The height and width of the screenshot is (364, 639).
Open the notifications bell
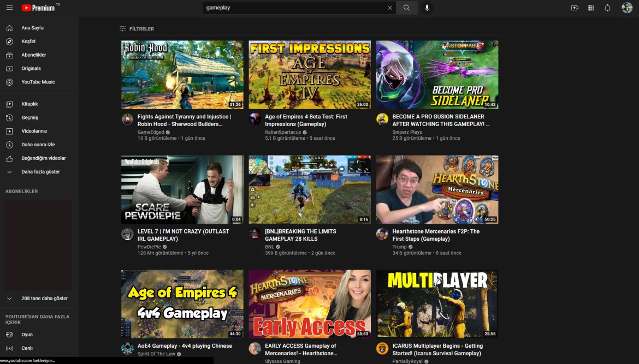(x=607, y=8)
